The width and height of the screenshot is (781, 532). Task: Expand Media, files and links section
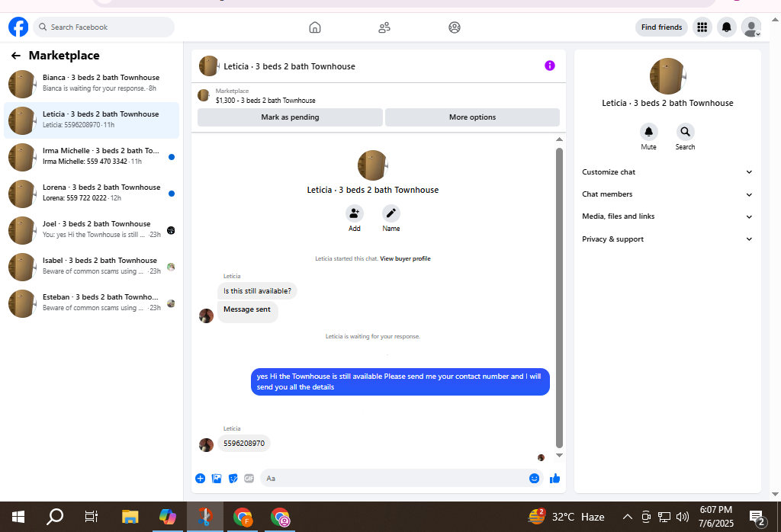point(667,216)
